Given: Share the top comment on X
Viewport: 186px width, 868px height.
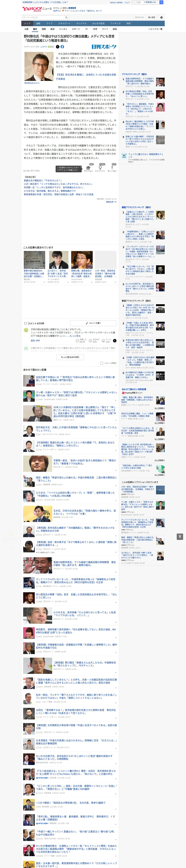Looking at the screenshot, I should pyautogui.click(x=114, y=341).
